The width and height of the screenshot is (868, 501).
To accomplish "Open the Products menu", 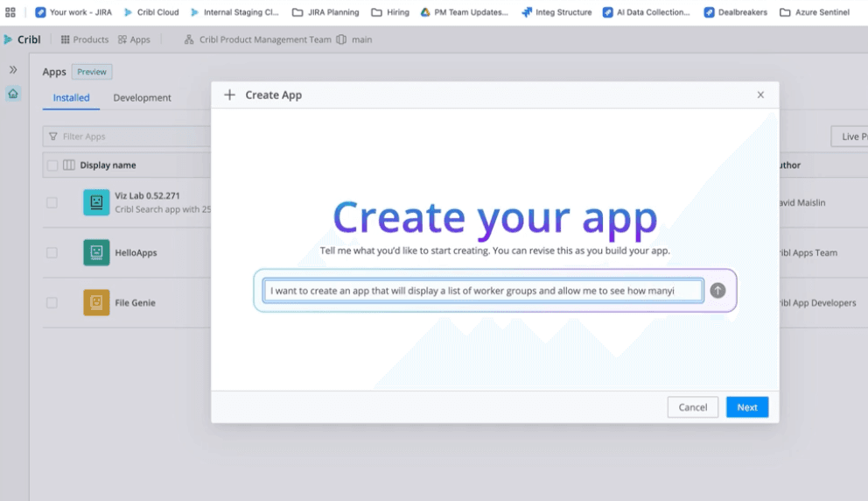I will [85, 39].
